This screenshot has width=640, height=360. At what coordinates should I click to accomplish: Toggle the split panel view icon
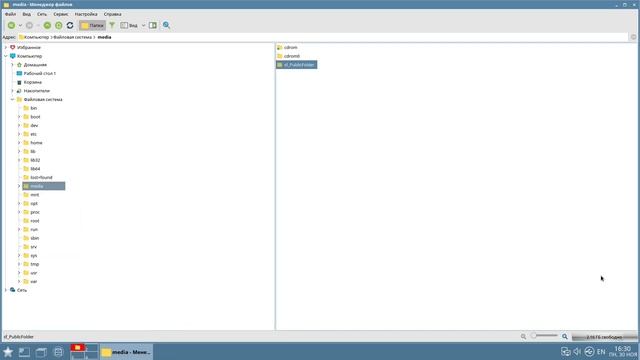(x=153, y=25)
